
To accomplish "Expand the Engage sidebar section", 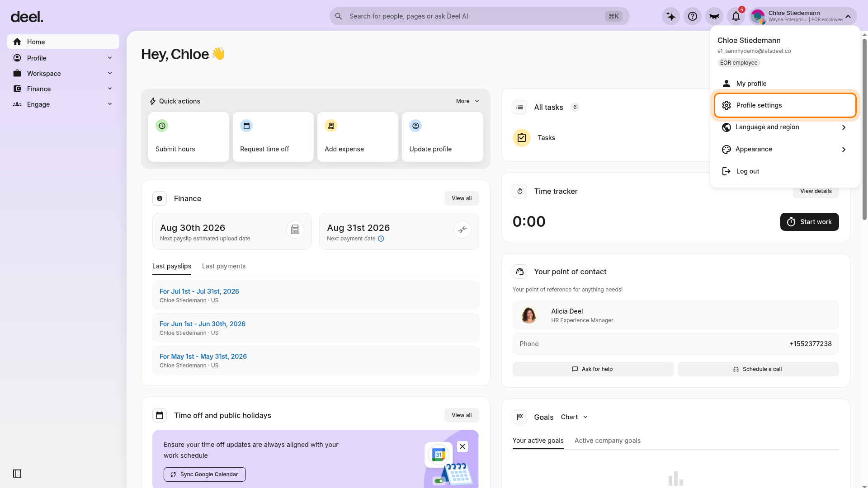I will click(x=63, y=104).
